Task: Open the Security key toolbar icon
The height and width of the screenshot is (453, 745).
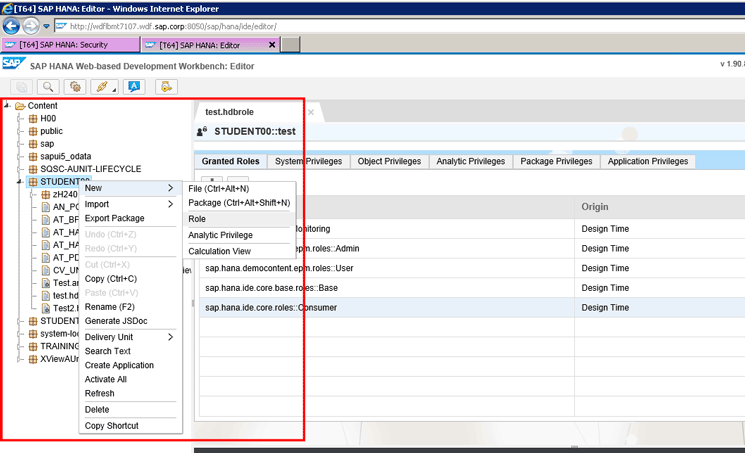Action: tap(166, 87)
